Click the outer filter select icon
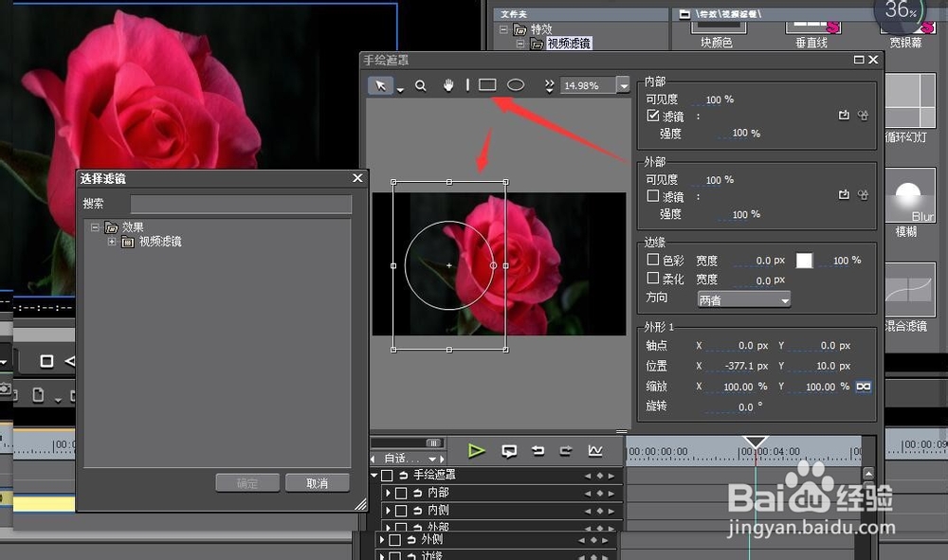The height and width of the screenshot is (560, 948). [844, 194]
